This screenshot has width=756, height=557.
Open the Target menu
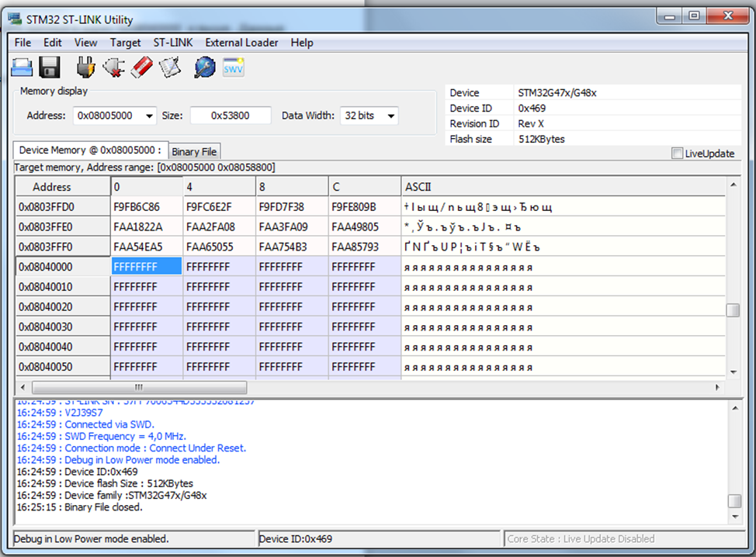point(126,43)
